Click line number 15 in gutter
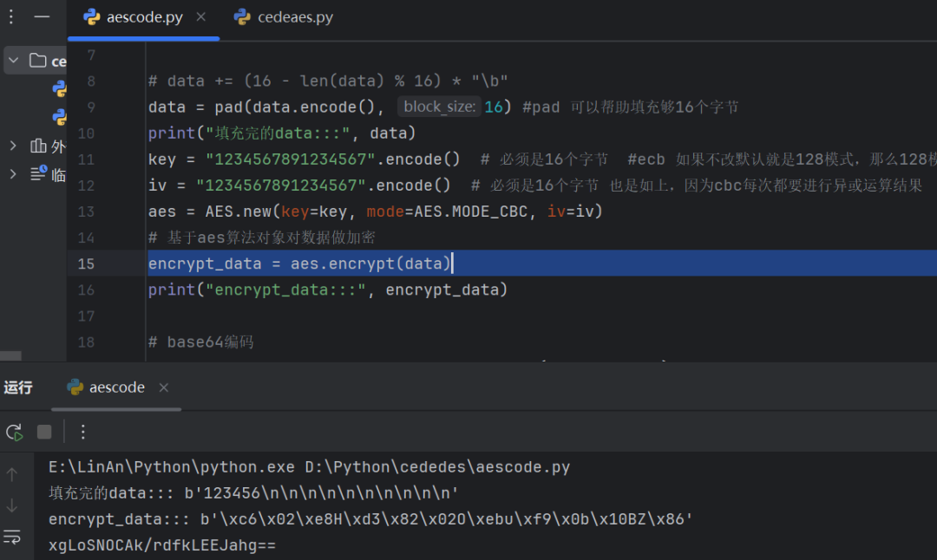Viewport: 937px width, 560px height. 86,264
